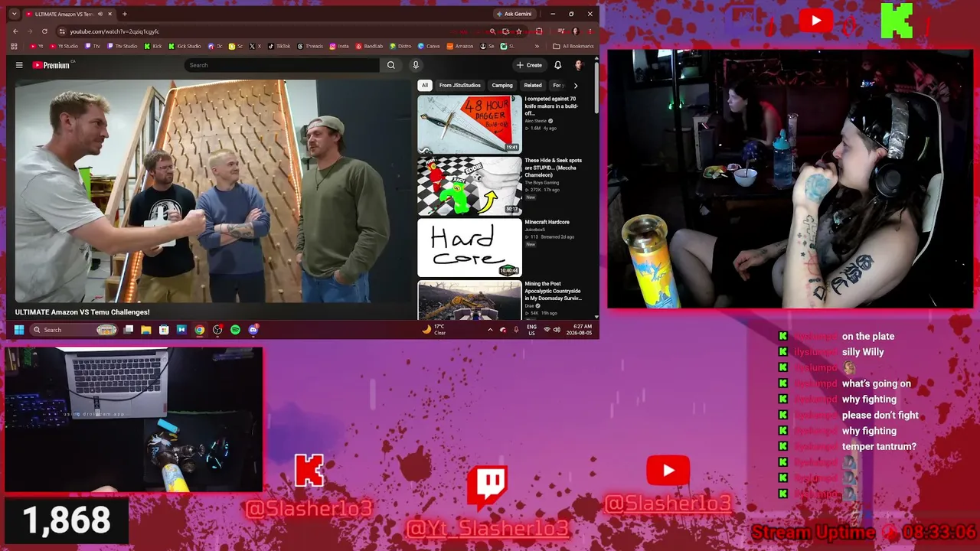Select the From JStuStudios filter chip

460,86
